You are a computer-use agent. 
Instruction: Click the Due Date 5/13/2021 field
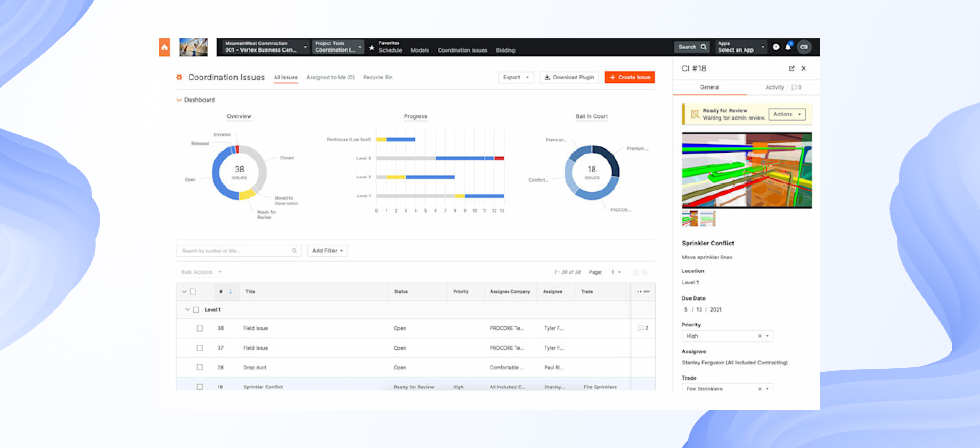pyautogui.click(x=703, y=310)
